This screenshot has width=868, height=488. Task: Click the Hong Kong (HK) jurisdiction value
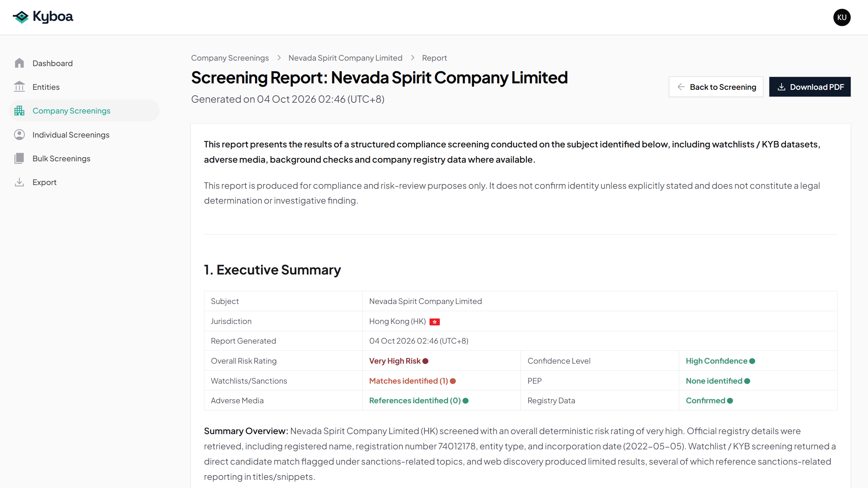pyautogui.click(x=397, y=321)
